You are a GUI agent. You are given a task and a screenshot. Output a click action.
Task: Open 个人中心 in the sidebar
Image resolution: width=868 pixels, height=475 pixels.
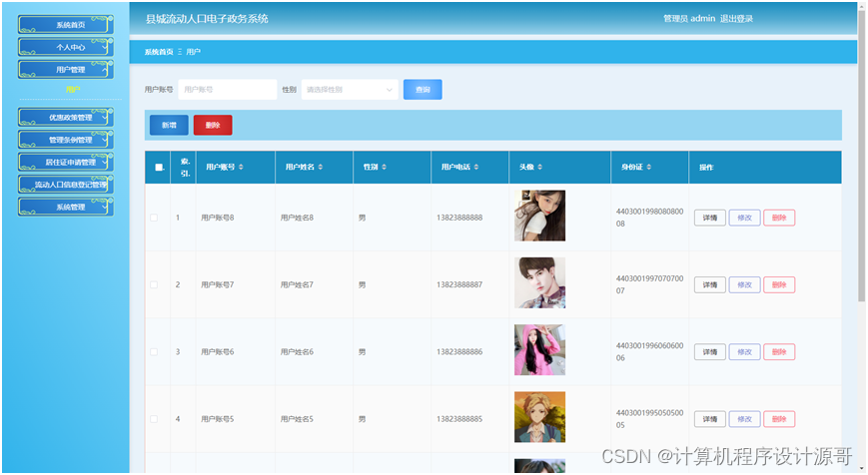66,47
